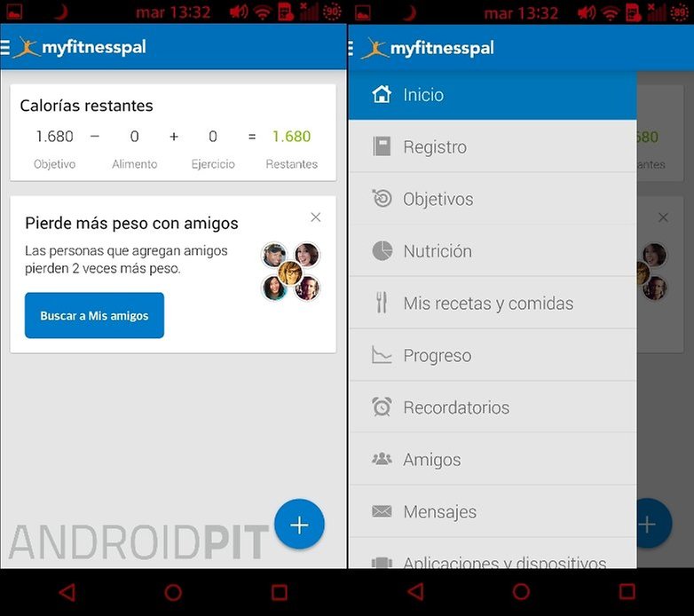Viewport: 694px width, 616px height.
Task: Tap the green 1.680 Restantes value
Action: [292, 137]
